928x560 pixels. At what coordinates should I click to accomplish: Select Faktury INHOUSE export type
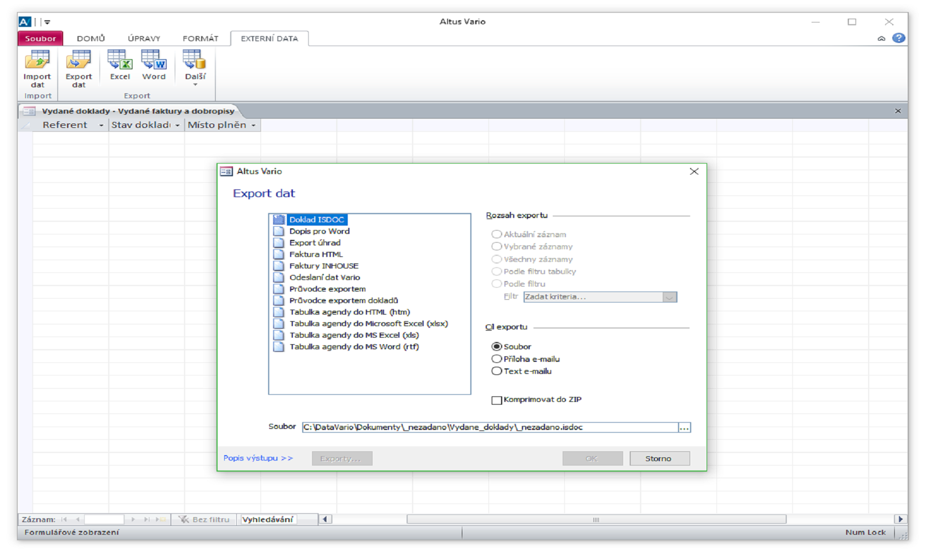(324, 266)
